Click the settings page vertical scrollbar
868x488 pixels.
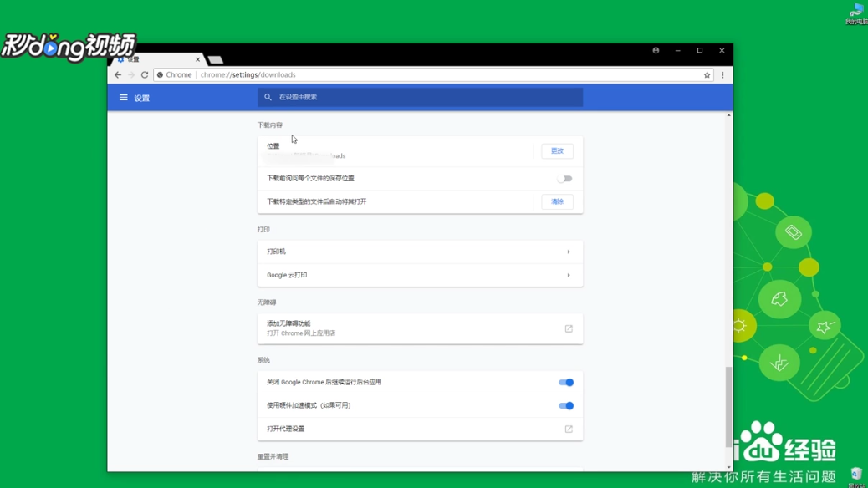[x=728, y=407]
